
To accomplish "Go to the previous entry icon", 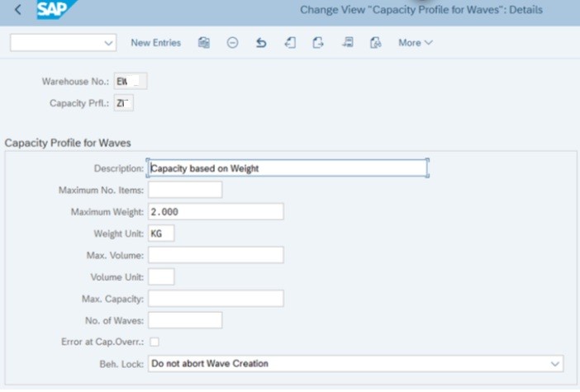I will (290, 43).
